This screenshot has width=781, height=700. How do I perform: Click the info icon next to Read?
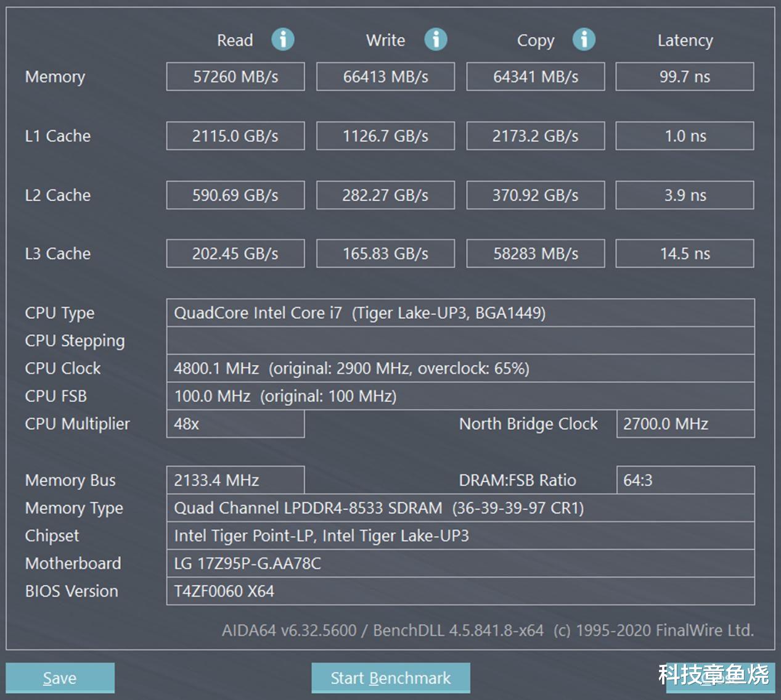click(283, 39)
